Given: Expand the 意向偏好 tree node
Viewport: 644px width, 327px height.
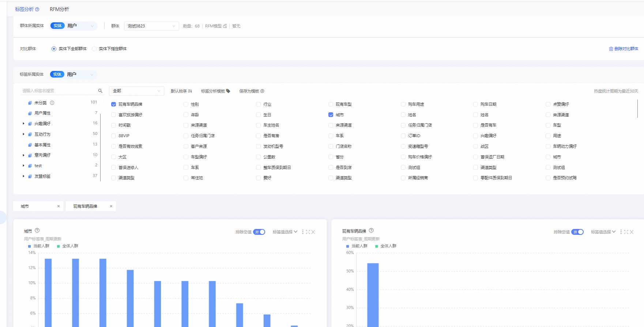Looking at the screenshot, I should point(24,155).
